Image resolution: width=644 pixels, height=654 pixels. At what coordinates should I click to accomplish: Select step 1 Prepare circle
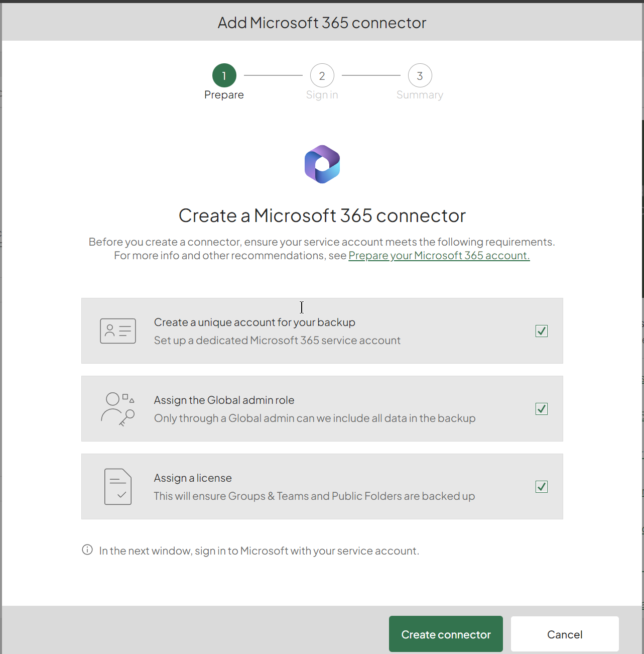coord(224,75)
